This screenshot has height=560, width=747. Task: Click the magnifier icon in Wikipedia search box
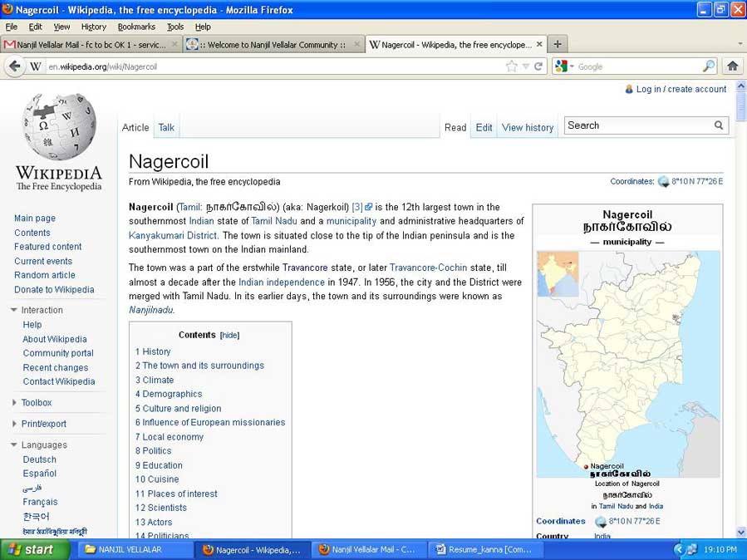pyautogui.click(x=719, y=125)
